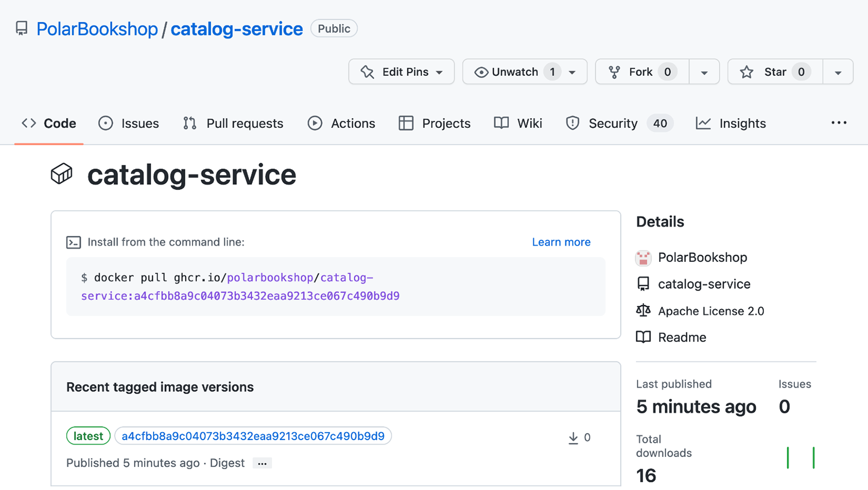Click the Pull requests branch icon
This screenshot has height=490, width=868.
[x=190, y=123]
